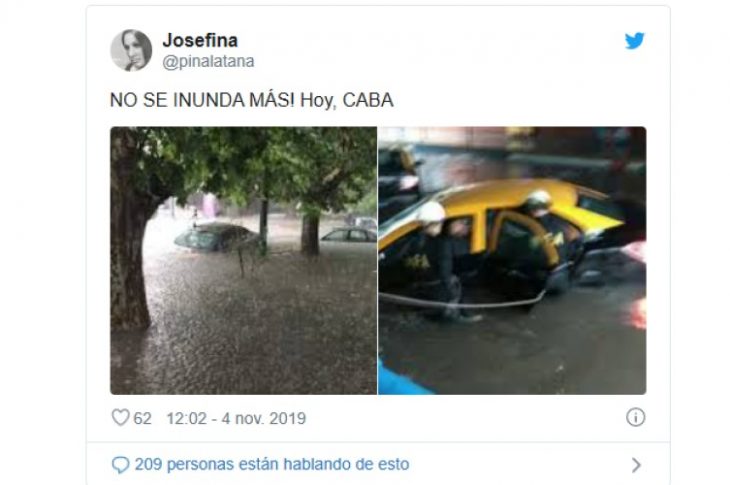Click the firefighter helmet in taxi photo
730x485 pixels.
[x=431, y=212]
